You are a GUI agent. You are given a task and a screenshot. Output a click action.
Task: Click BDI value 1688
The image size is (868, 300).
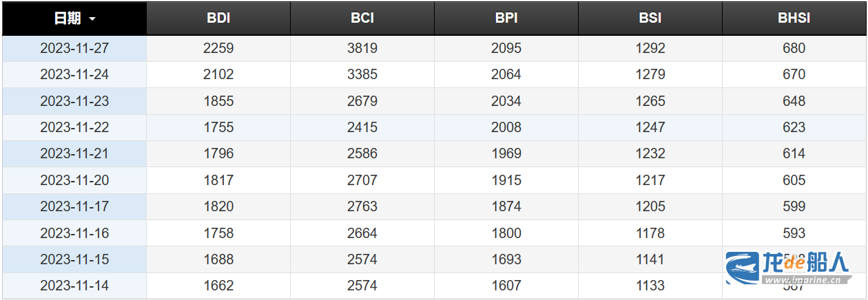(218, 259)
